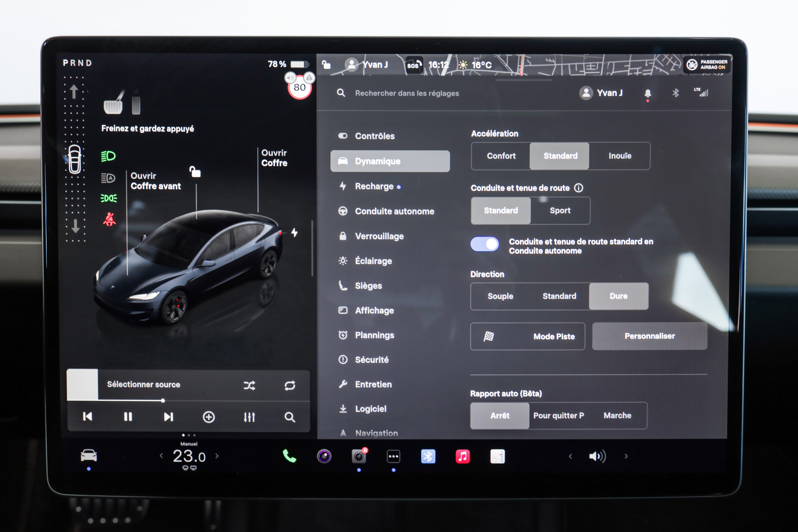
Task: Click the info icon beside Conduite et tenue
Action: 578,188
